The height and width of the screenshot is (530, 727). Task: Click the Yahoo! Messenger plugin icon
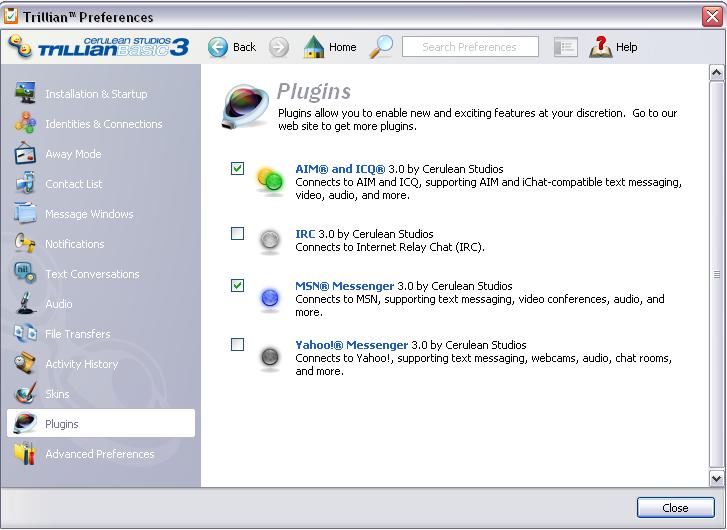click(270, 358)
